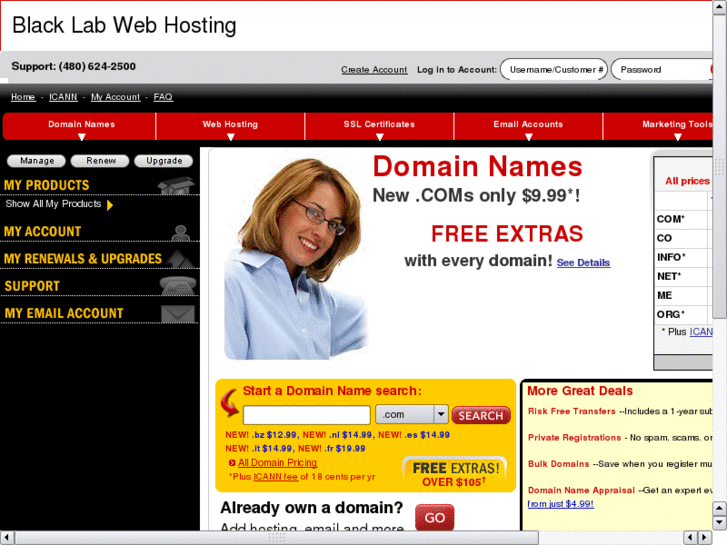Expand the Marketing Tools menu arrow
The height and width of the screenshot is (545, 727).
(677, 137)
